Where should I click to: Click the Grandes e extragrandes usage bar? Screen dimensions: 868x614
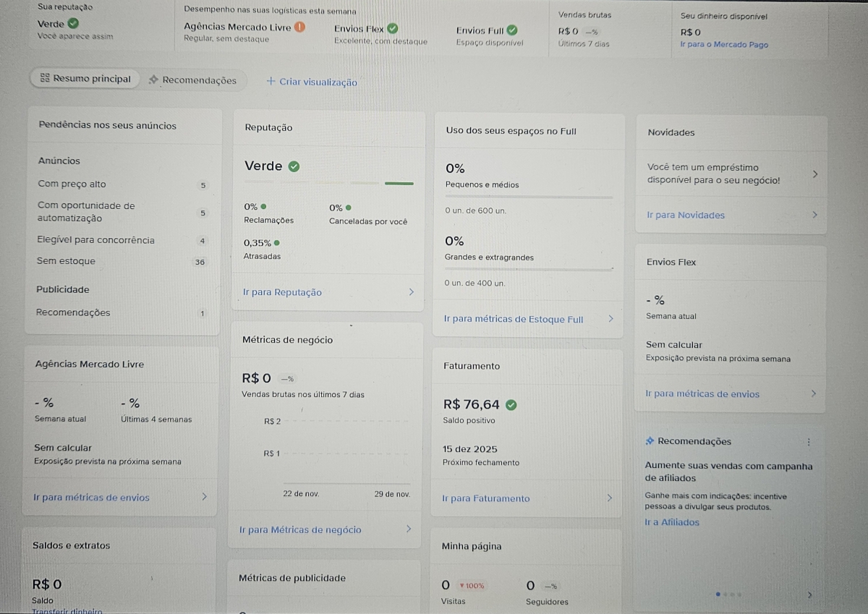tap(528, 267)
